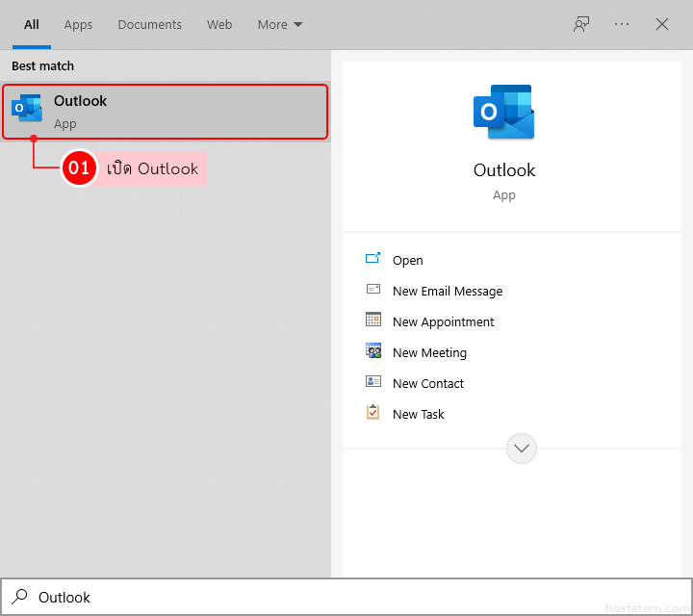Click the New Task clipboard icon
This screenshot has height=616, width=693.
373,413
